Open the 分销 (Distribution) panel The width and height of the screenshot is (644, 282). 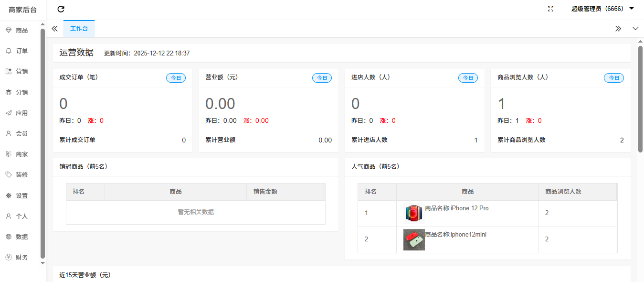click(x=21, y=92)
